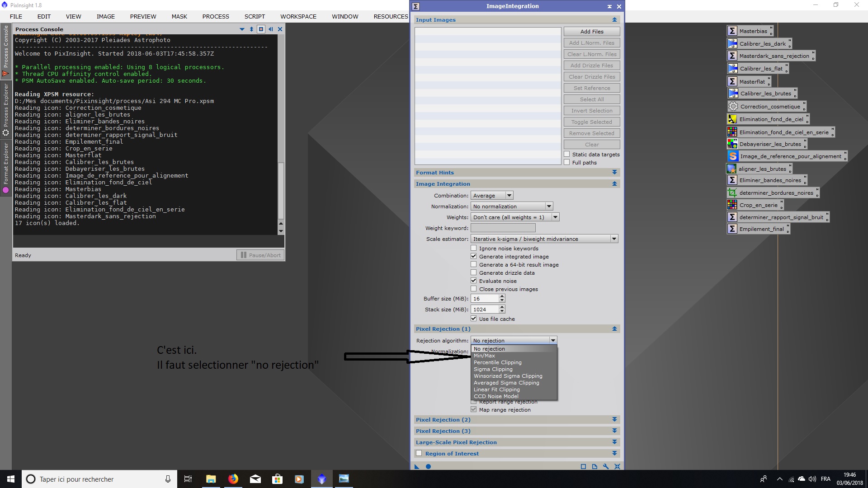The height and width of the screenshot is (488, 868).
Task: Select the determiner_bordures_noires crop icon
Action: click(732, 193)
